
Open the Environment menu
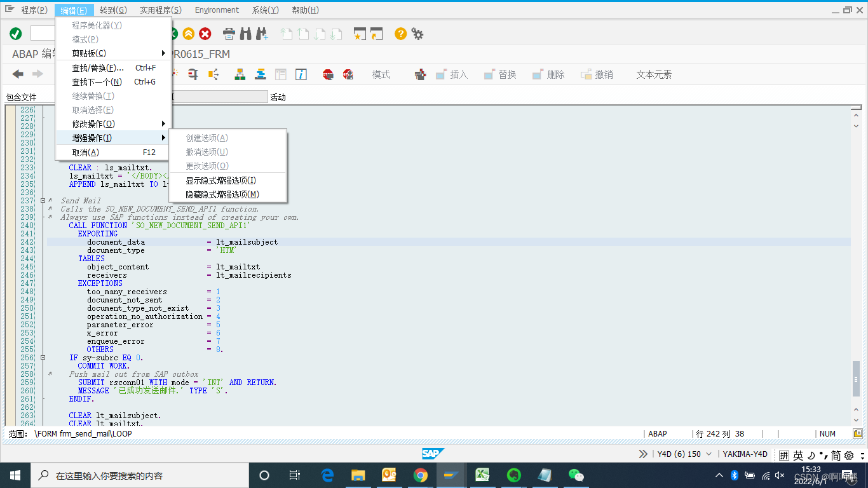pos(217,10)
